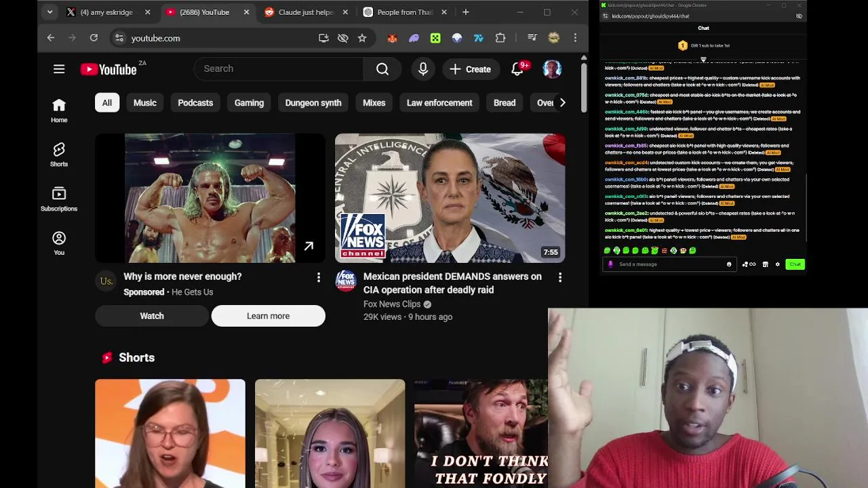This screenshot has height=488, width=868.
Task: Close the (2686) YouTube tab
Action: click(x=246, y=12)
